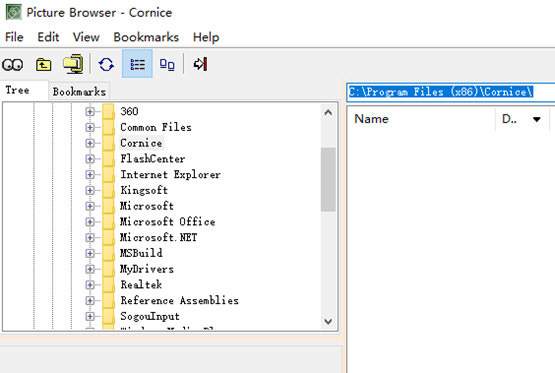Click the Cornice folder icon in tree
This screenshot has width=555, height=373.
coord(108,143)
